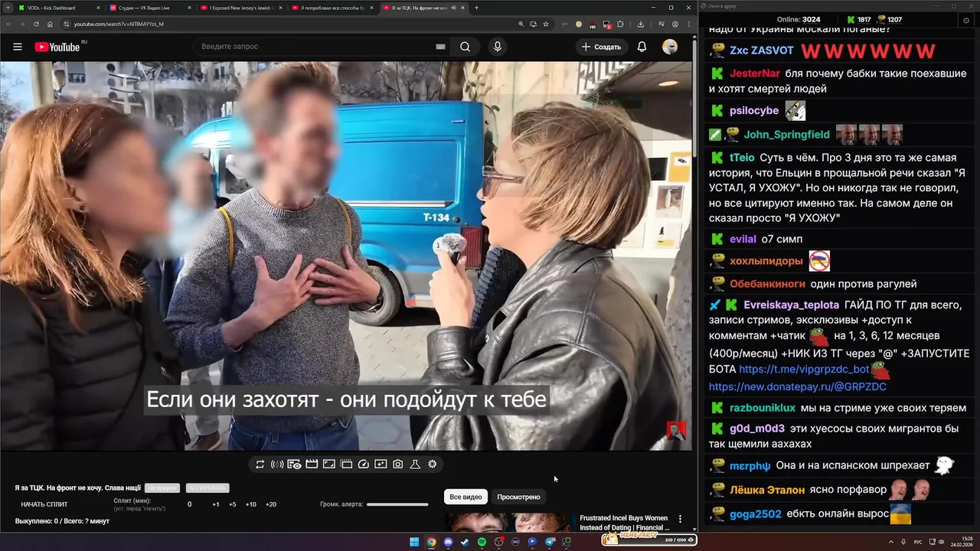980x551 pixels.
Task: Click the Frustrated Incel Buys Women title
Action: [x=624, y=523]
